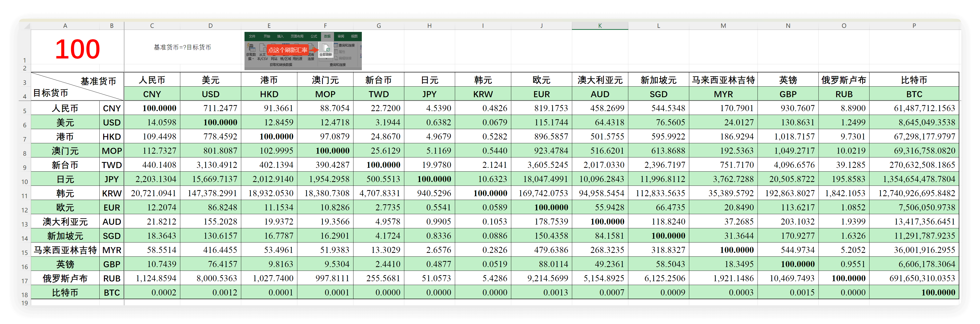This screenshot has height=324, width=980.
Task: Click the 基准货币=?目标货币 label cell
Action: pyautogui.click(x=182, y=47)
